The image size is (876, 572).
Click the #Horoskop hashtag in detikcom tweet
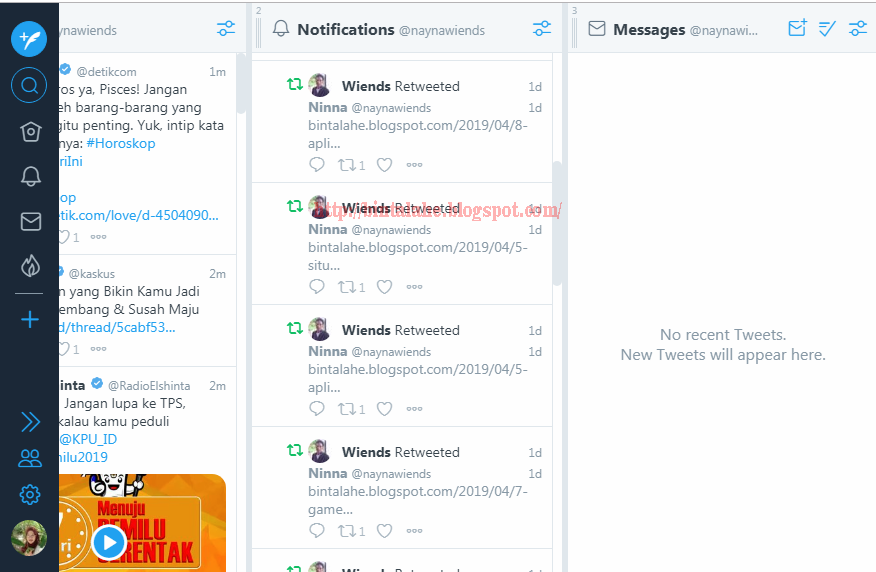[121, 144]
